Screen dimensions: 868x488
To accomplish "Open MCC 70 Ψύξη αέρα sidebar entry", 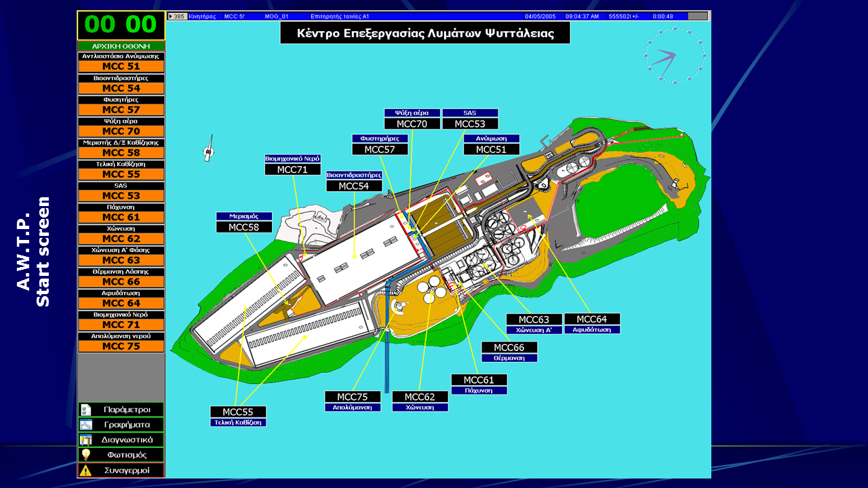I will click(x=121, y=131).
